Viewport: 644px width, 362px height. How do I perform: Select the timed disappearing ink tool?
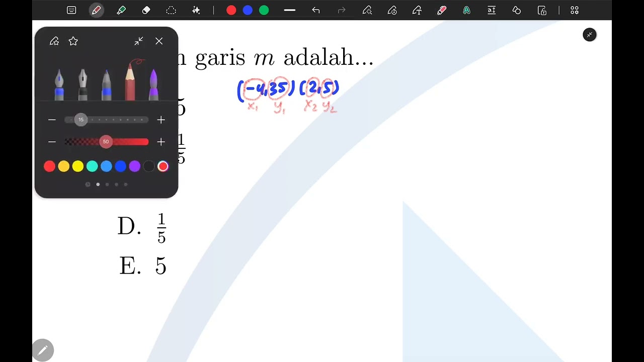(392, 10)
